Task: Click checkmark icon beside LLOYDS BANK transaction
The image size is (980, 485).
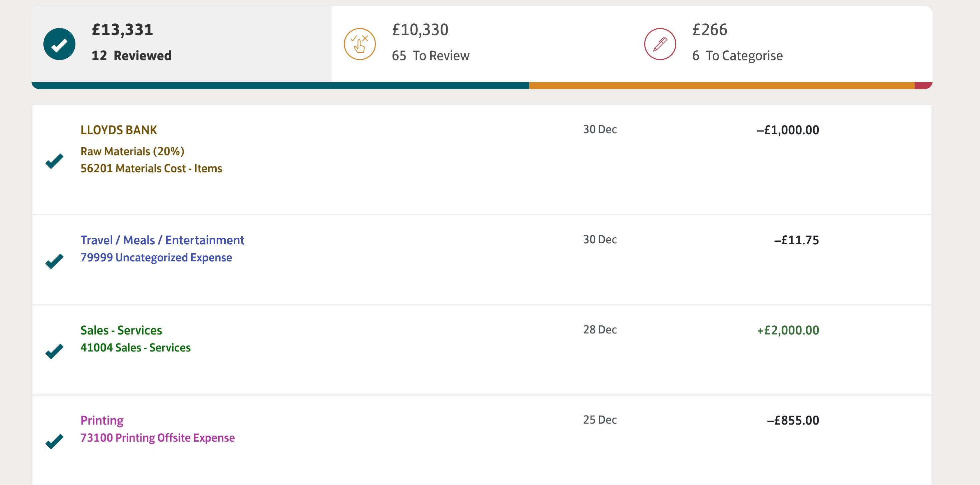Action: pos(54,161)
